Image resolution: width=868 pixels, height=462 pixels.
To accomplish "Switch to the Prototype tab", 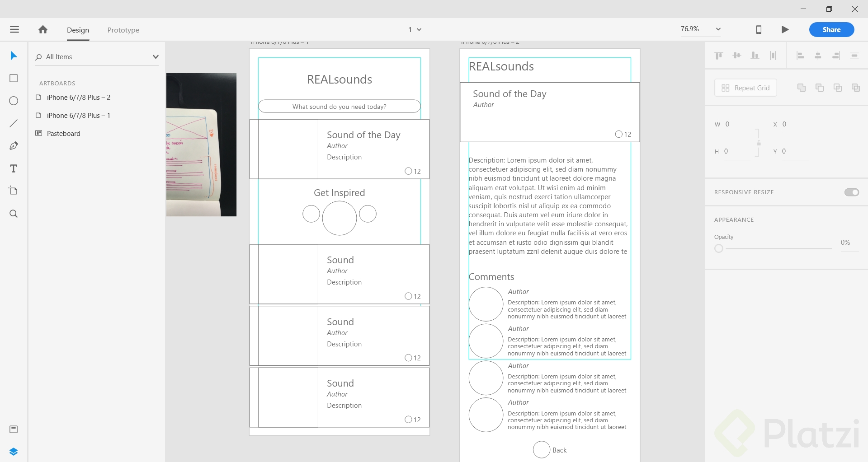I will tap(123, 30).
